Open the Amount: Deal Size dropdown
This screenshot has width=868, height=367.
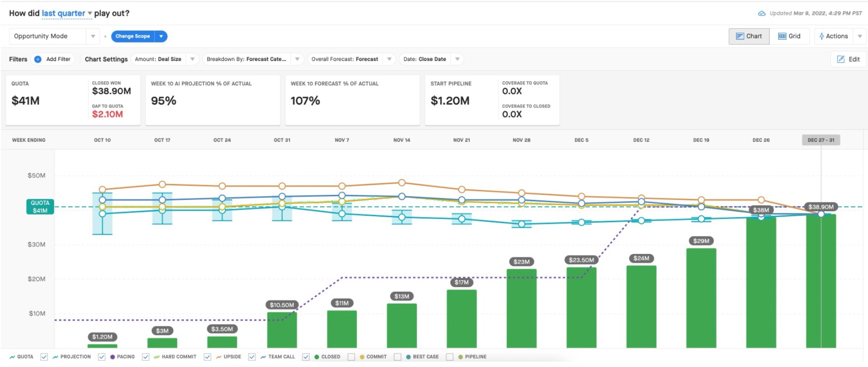click(x=166, y=59)
